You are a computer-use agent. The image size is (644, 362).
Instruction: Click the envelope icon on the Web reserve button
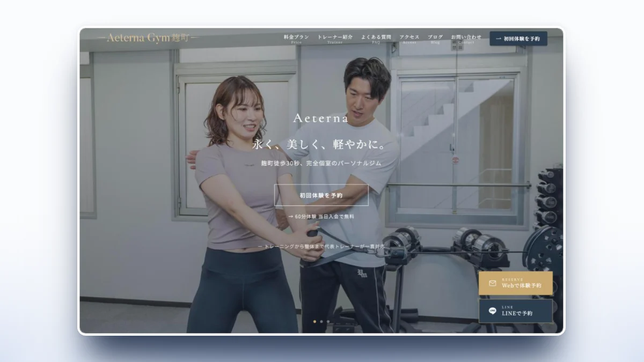[493, 283]
